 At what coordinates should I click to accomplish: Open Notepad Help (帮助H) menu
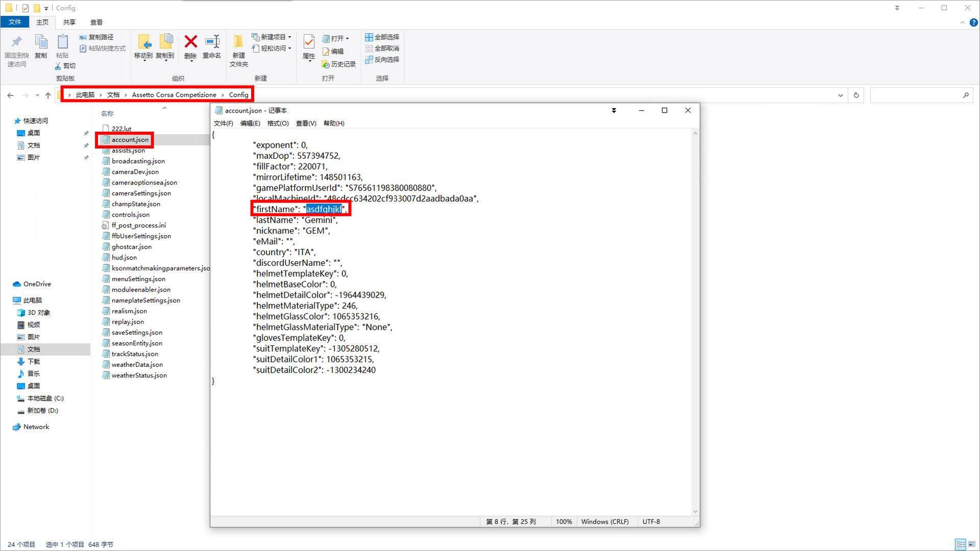pyautogui.click(x=334, y=123)
